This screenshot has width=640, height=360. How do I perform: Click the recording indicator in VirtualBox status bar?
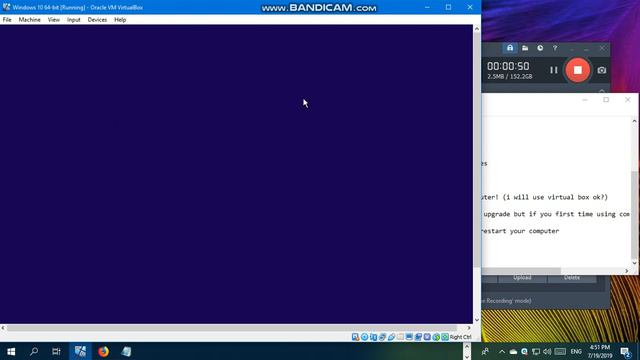pos(418,337)
